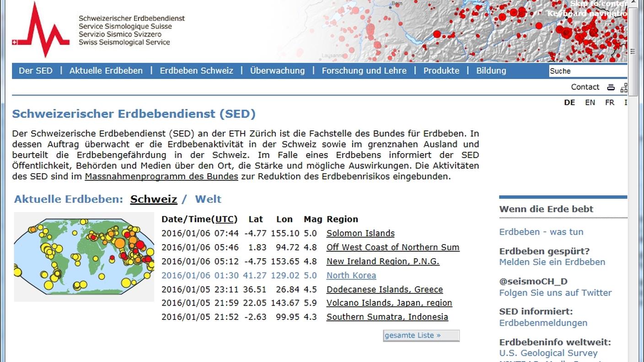The height and width of the screenshot is (362, 644).
Task: Click the Lat column header
Action: 256,219
